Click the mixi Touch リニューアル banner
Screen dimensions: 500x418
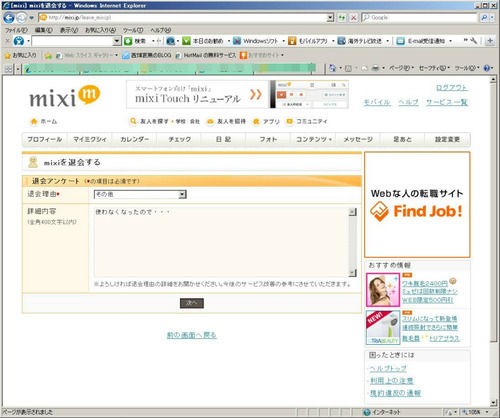pos(238,95)
